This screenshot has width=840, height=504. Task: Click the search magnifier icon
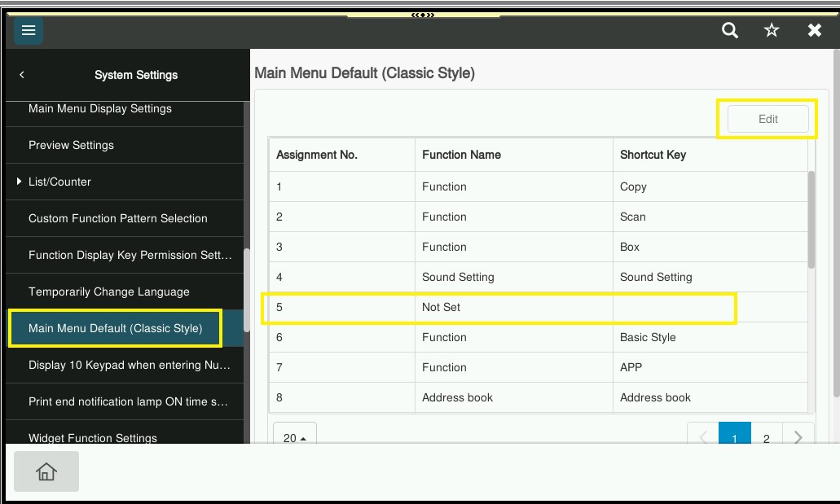click(x=730, y=31)
